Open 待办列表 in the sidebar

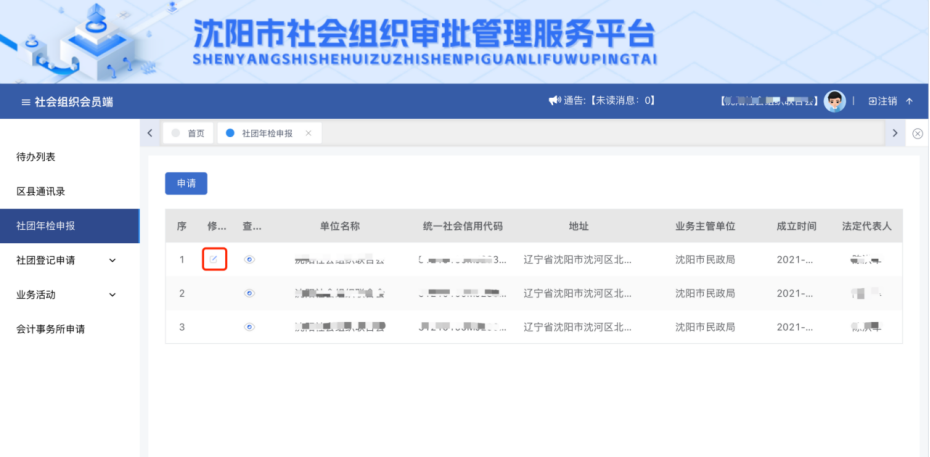pos(35,158)
